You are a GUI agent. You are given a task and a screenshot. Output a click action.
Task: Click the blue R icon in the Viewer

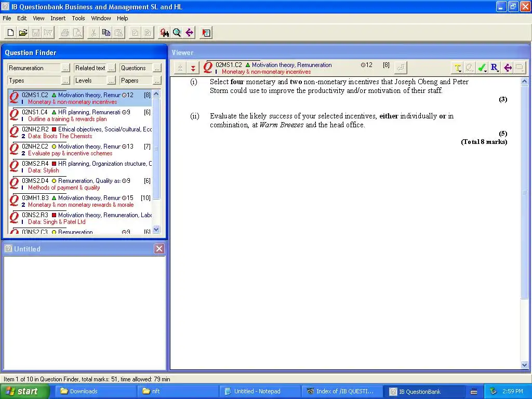pos(495,68)
